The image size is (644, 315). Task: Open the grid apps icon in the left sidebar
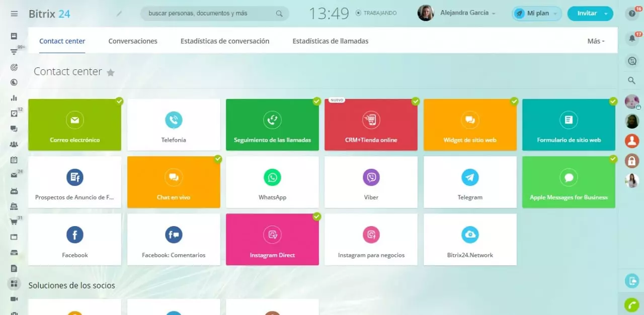(x=14, y=284)
